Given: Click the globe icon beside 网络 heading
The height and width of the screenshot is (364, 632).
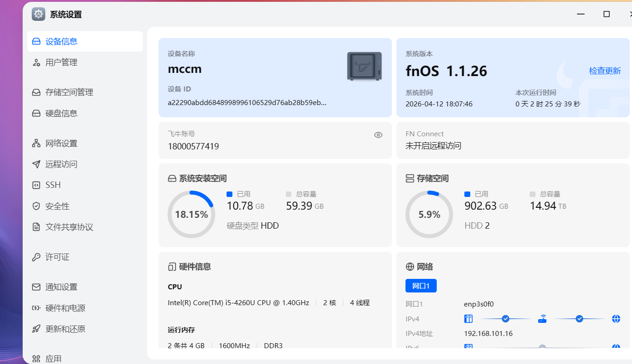Looking at the screenshot, I should click(x=410, y=267).
